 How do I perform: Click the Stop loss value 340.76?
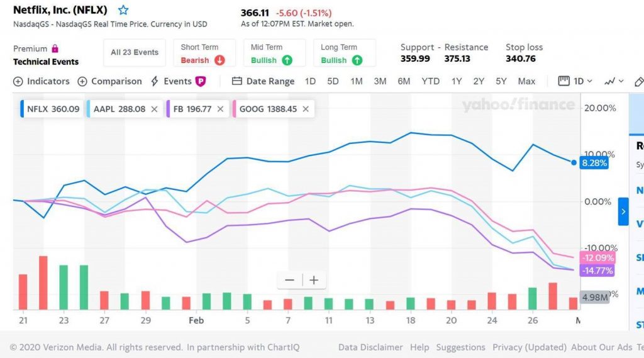pos(521,59)
